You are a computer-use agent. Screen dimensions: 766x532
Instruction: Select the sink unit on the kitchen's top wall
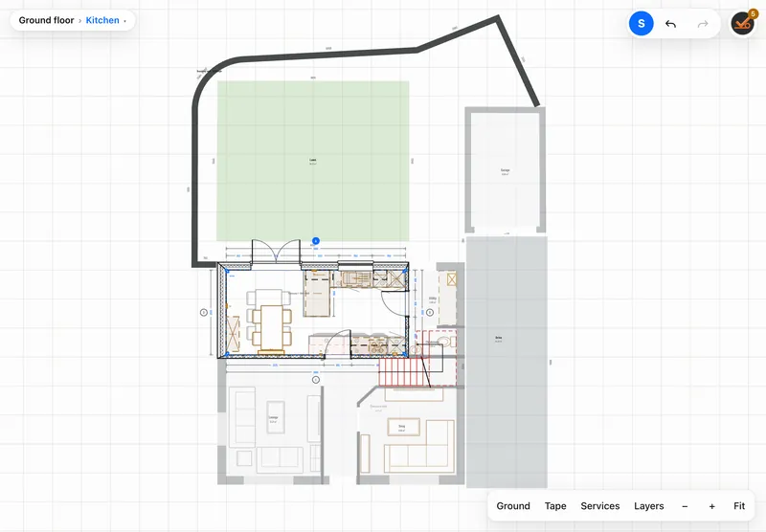click(x=356, y=279)
